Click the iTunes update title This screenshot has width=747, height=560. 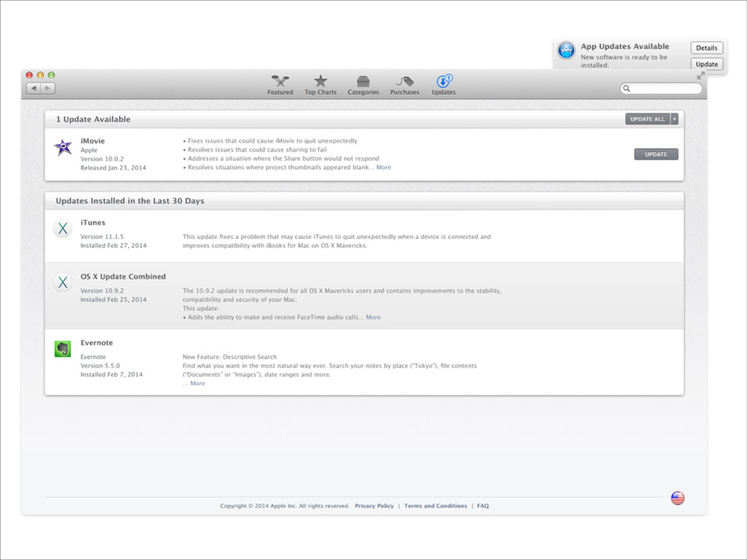click(93, 222)
